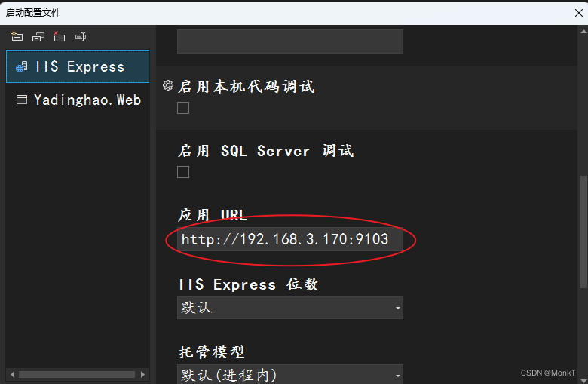Viewport: 588px width, 384px height.
Task: Click the IIS Express profile globe icon
Action: click(21, 67)
